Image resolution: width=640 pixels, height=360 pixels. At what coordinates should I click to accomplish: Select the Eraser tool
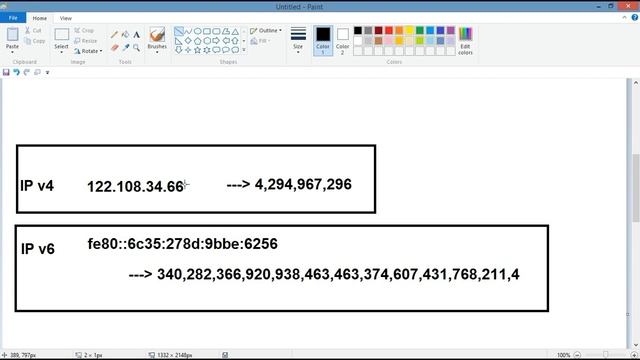(x=114, y=48)
